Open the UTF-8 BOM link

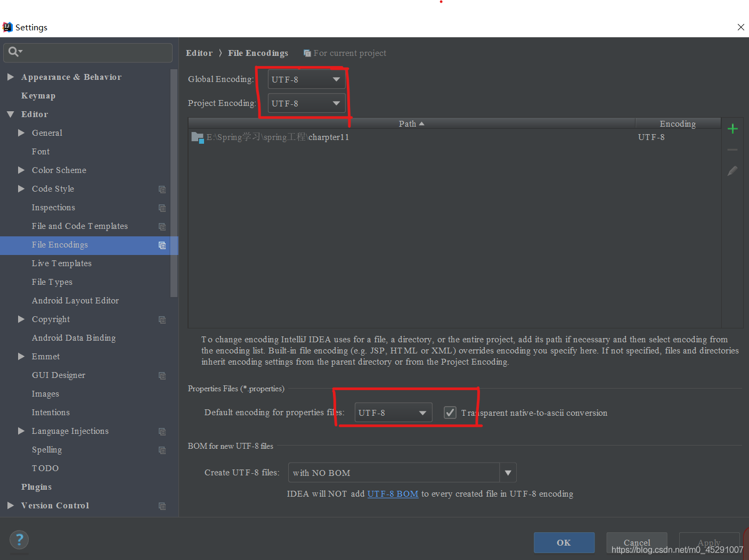[393, 494]
